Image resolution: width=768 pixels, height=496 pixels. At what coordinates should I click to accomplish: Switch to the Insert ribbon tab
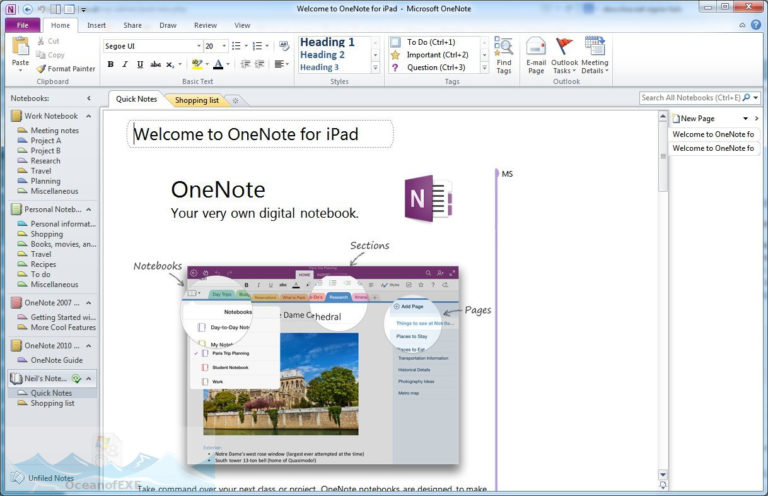96,25
